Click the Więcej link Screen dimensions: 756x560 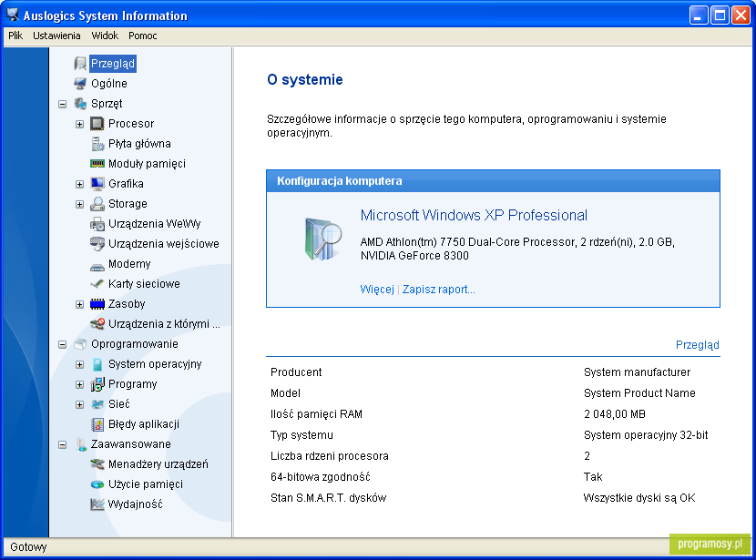(x=377, y=290)
